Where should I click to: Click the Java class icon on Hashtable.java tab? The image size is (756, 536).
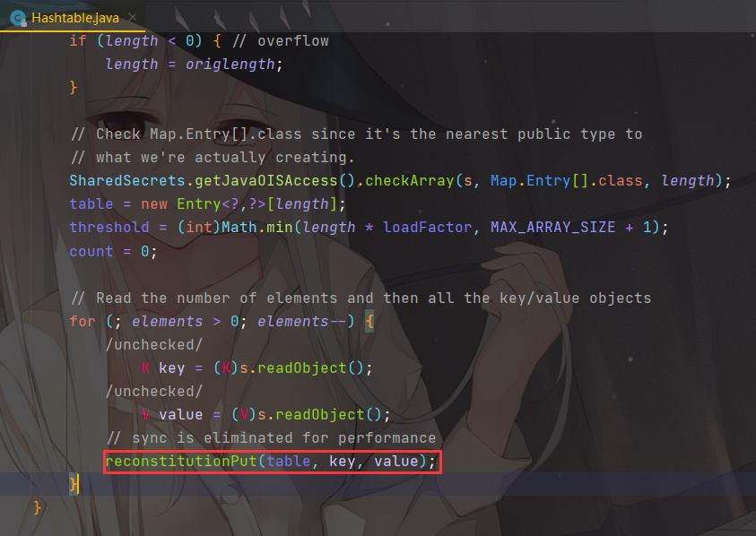coord(18,18)
